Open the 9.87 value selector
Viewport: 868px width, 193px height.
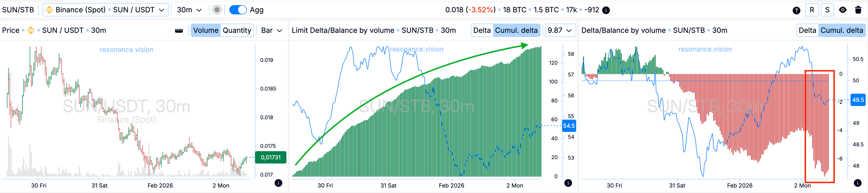(x=560, y=31)
